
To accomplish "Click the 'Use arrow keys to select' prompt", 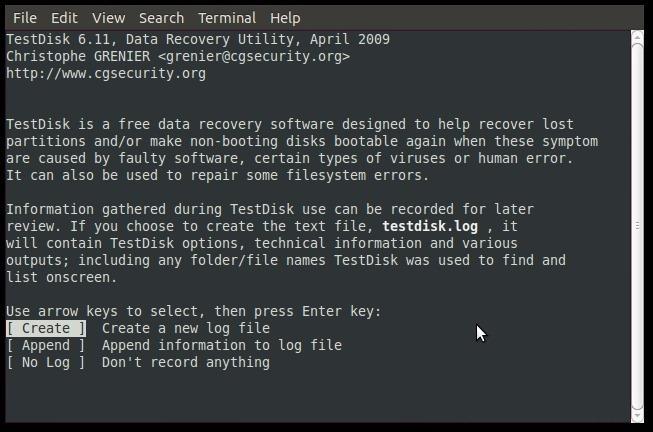I will tap(193, 311).
